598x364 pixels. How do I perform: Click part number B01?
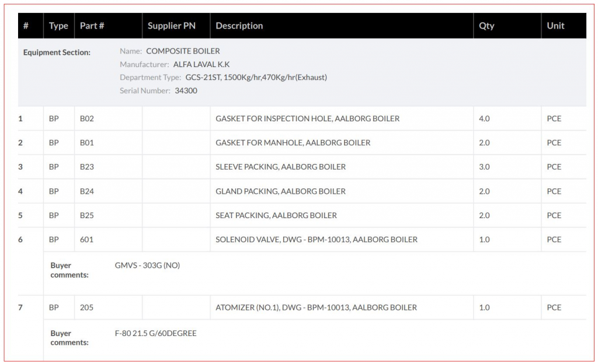point(86,143)
